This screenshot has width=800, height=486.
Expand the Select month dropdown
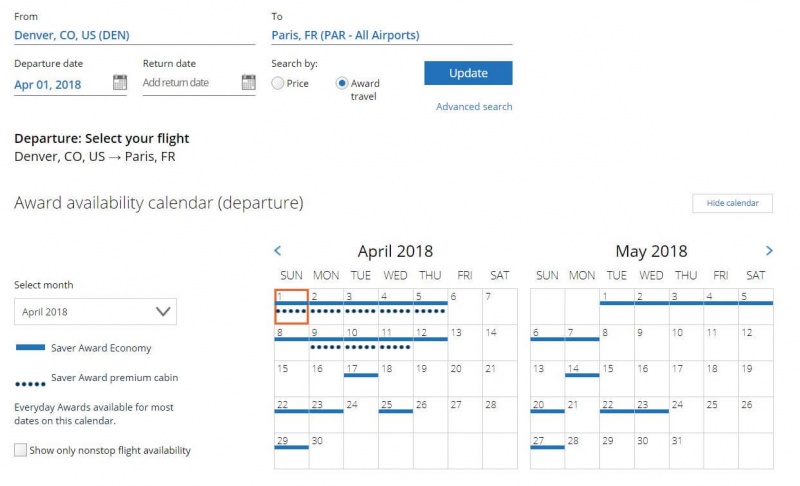(95, 312)
